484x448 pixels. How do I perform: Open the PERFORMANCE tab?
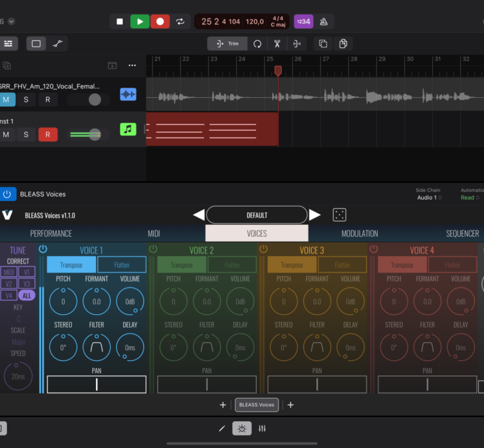point(51,234)
